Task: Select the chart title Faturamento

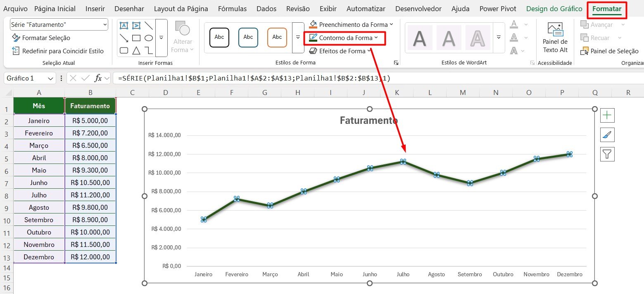Action: tap(369, 120)
